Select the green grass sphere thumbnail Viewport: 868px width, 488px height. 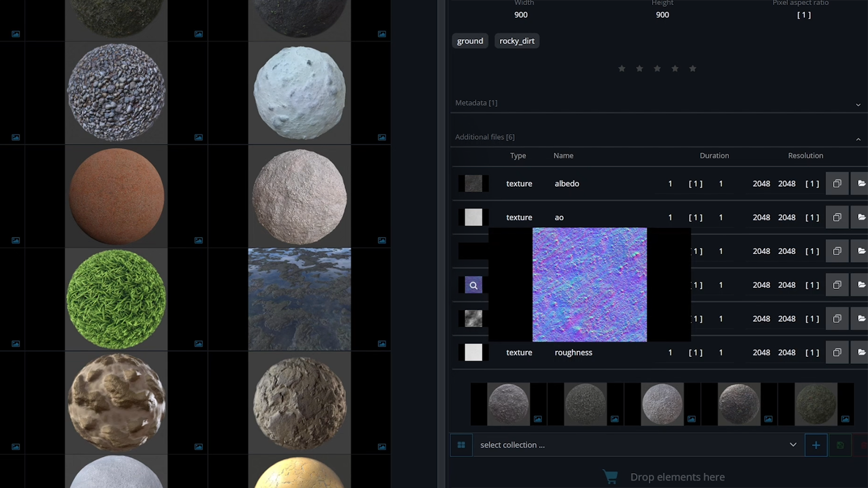coord(116,299)
